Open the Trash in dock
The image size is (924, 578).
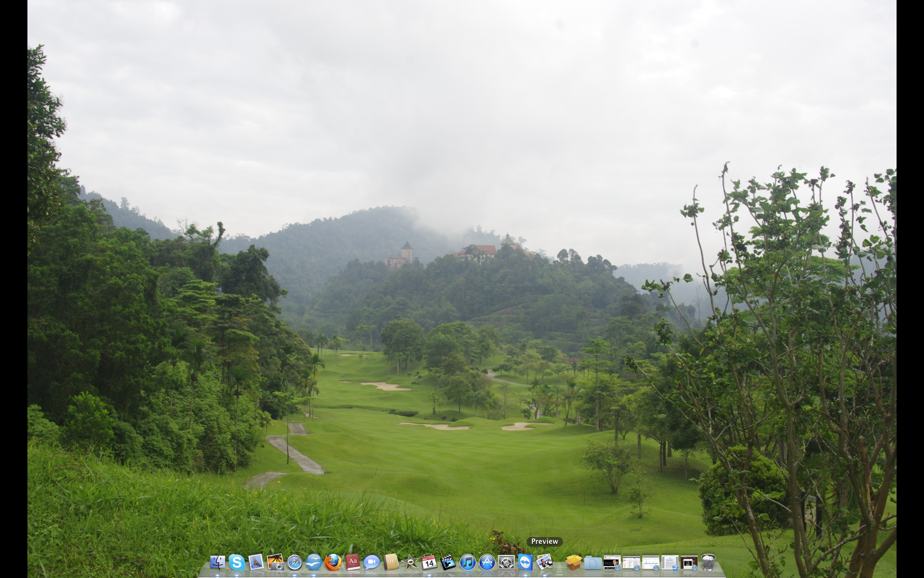(x=708, y=562)
